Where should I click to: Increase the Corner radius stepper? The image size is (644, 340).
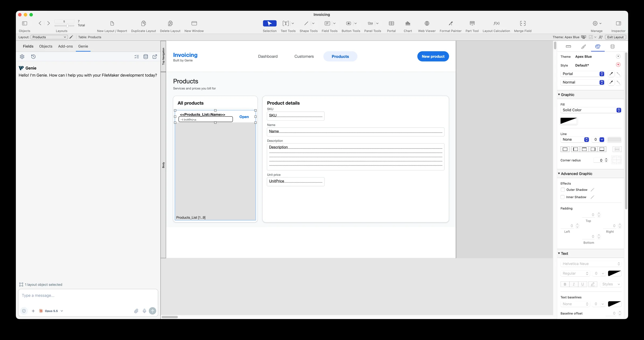(x=606, y=159)
